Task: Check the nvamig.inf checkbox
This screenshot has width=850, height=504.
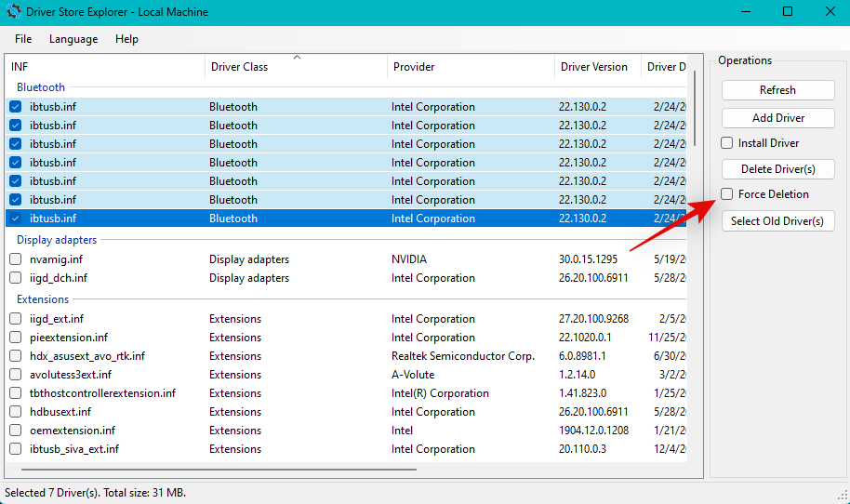Action: pyautogui.click(x=15, y=259)
